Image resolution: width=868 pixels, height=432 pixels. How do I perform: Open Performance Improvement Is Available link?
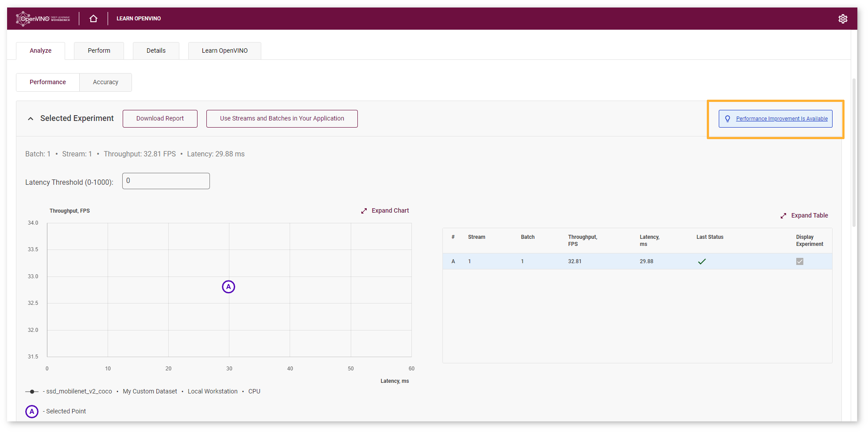point(782,119)
